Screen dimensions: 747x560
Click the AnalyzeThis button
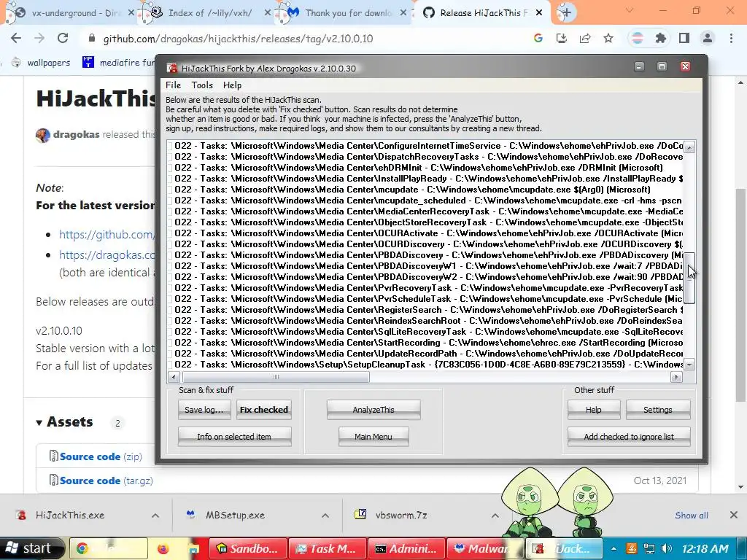(x=373, y=410)
